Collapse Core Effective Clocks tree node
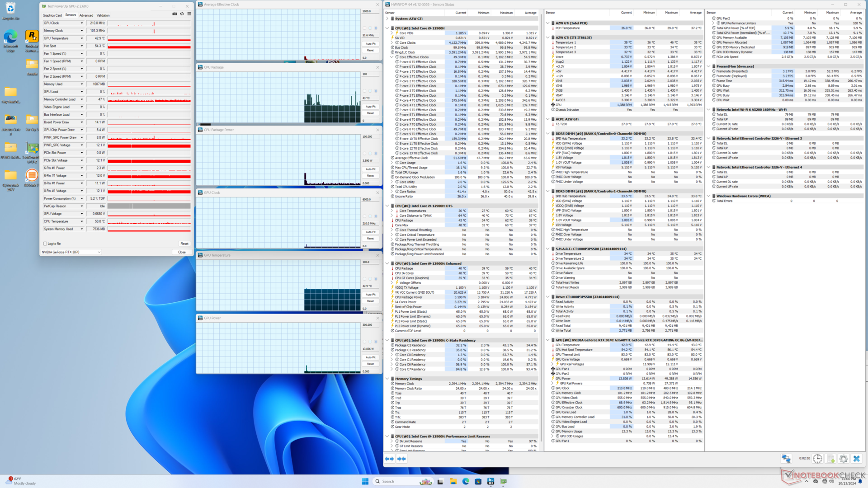 coord(392,57)
